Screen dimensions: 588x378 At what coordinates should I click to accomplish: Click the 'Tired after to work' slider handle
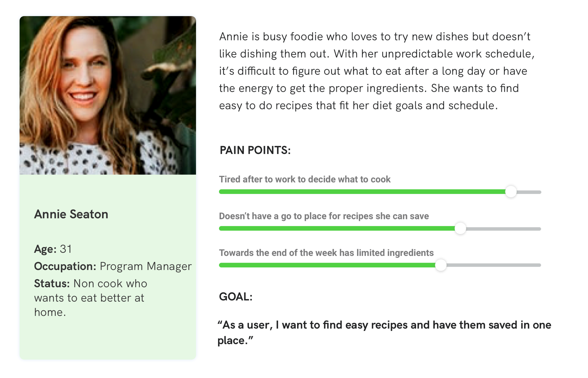click(x=511, y=192)
